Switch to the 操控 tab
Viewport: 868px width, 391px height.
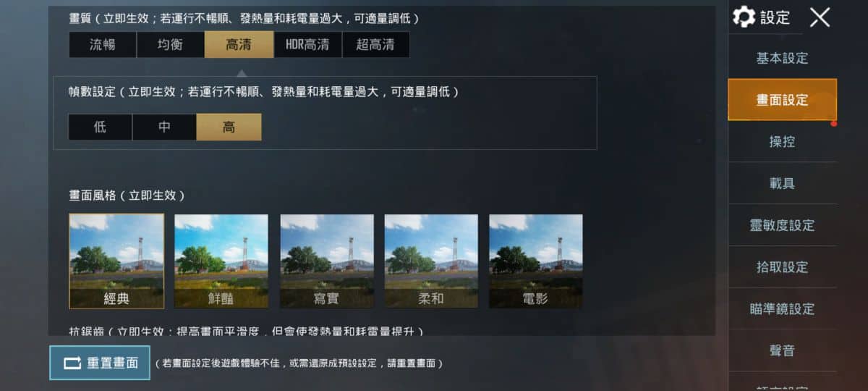pos(782,142)
